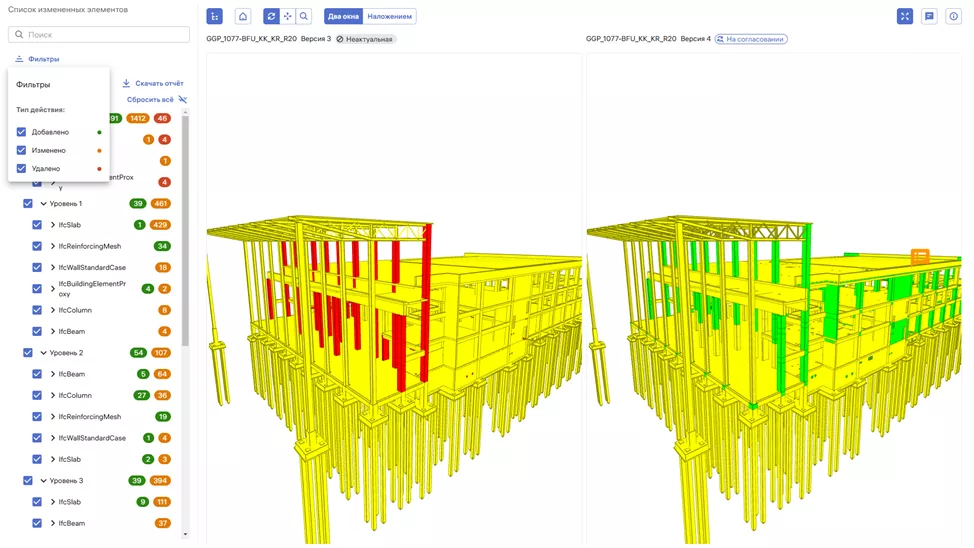
Task: Collapse the Уровень 1 tree node
Action: tap(43, 204)
